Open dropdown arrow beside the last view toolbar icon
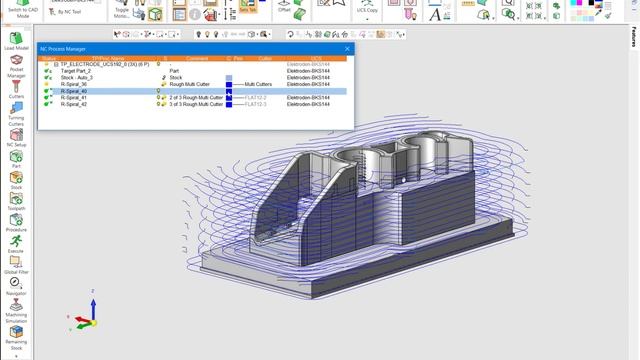The width and height of the screenshot is (640, 360). pyautogui.click(x=404, y=35)
